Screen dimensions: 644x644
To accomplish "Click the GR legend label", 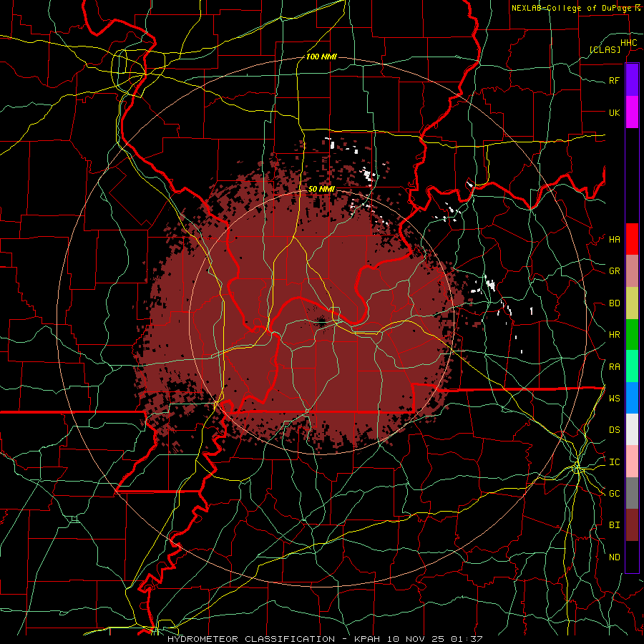I will point(614,271).
